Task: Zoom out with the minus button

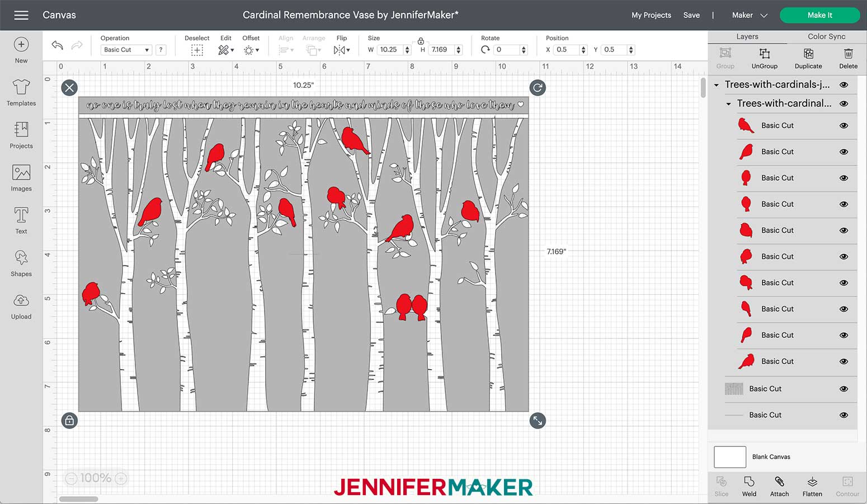Action: click(x=71, y=478)
